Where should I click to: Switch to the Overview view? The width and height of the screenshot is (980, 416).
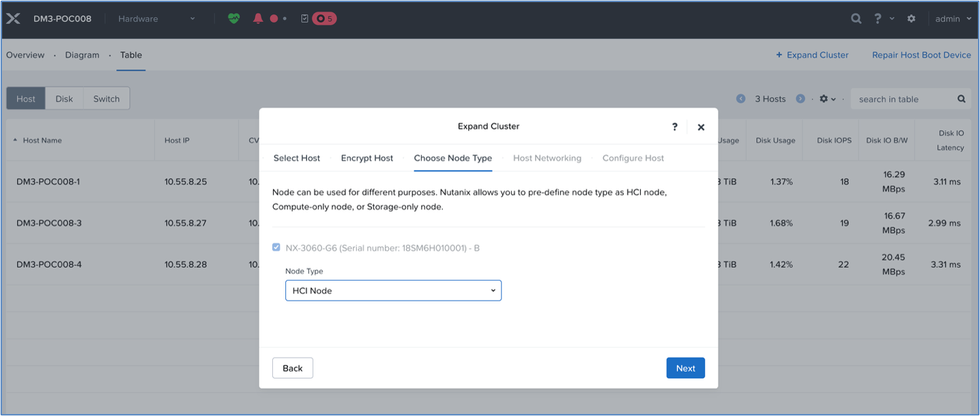pyautogui.click(x=25, y=55)
